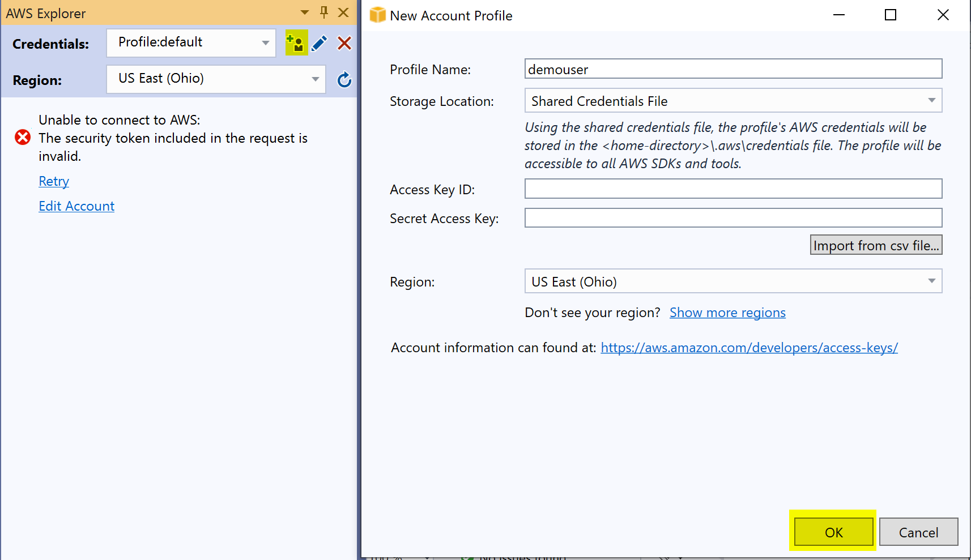Open the AWS Explorer window options chevron

click(x=304, y=12)
